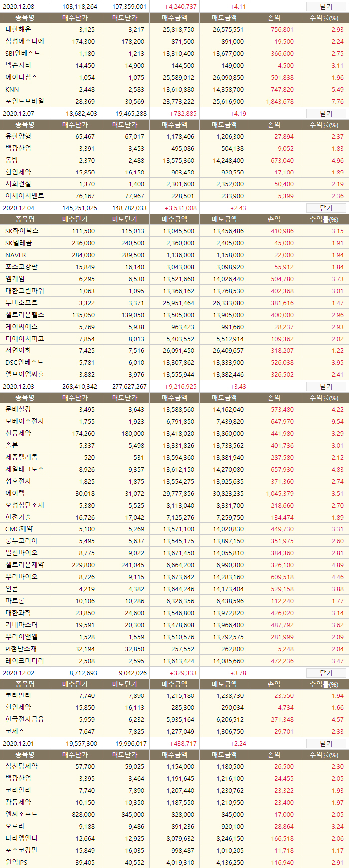Click stock name 서연이화

click(18, 350)
